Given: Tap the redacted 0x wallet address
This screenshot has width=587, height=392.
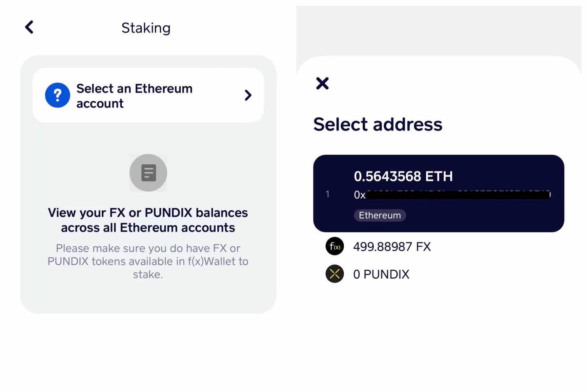Looking at the screenshot, I should pos(452,194).
